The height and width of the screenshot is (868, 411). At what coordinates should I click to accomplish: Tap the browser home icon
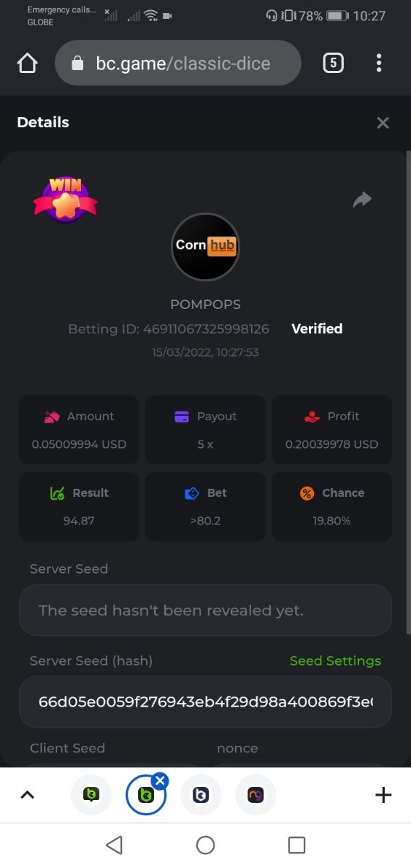click(x=27, y=64)
